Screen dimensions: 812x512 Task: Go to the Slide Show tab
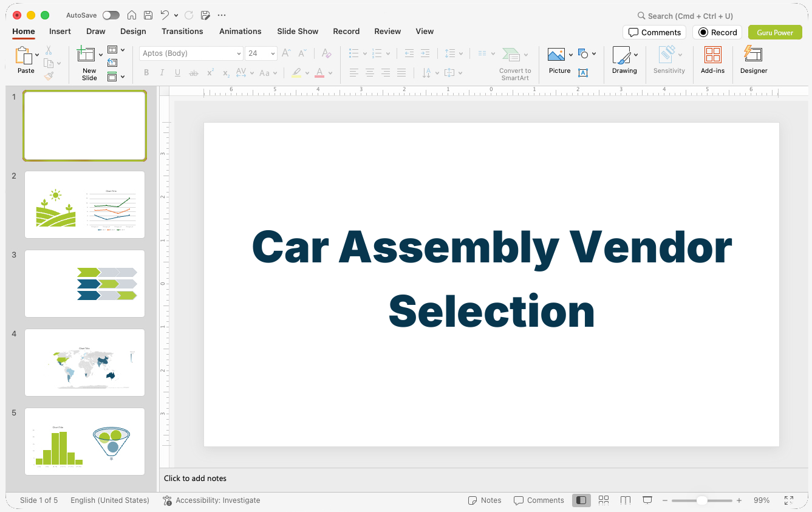click(x=298, y=31)
